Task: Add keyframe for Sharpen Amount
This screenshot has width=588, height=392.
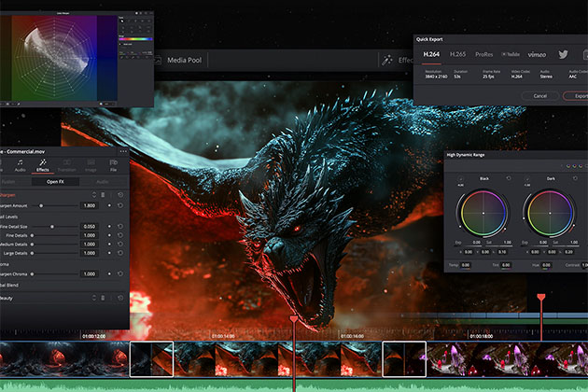Action: pyautogui.click(x=109, y=205)
